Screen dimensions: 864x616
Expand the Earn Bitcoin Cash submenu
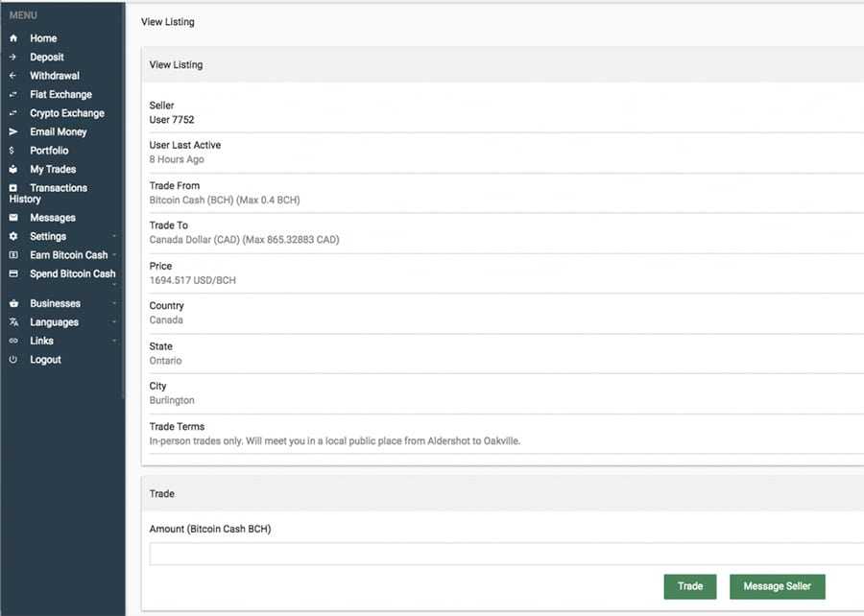(114, 255)
